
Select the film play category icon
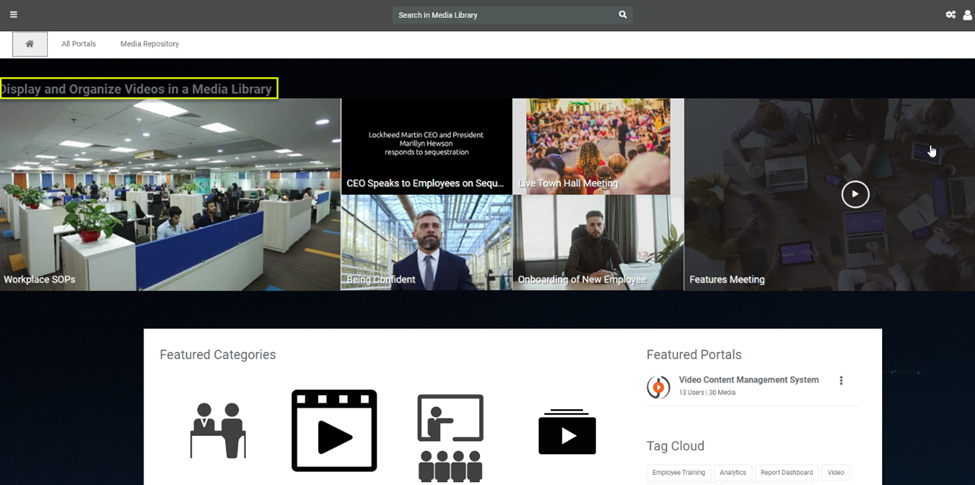(x=334, y=431)
